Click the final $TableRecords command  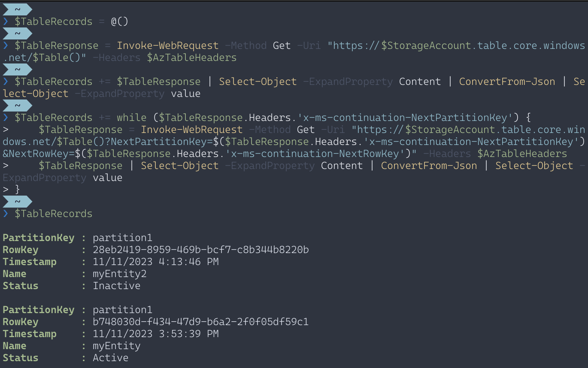(x=54, y=214)
